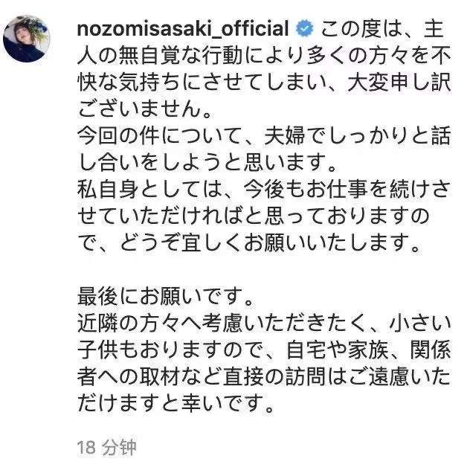Click the line starting 今回の件について
The height and width of the screenshot is (476, 470).
click(x=264, y=135)
